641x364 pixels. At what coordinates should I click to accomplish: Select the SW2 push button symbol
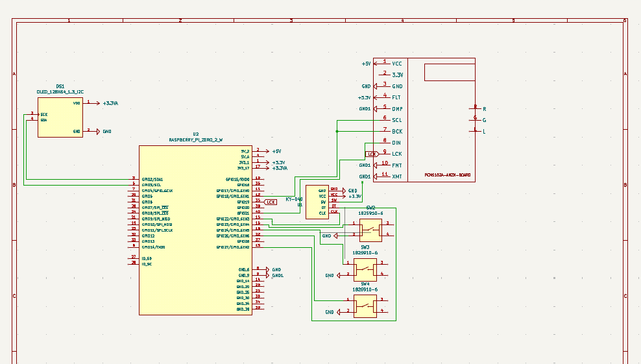click(370, 228)
